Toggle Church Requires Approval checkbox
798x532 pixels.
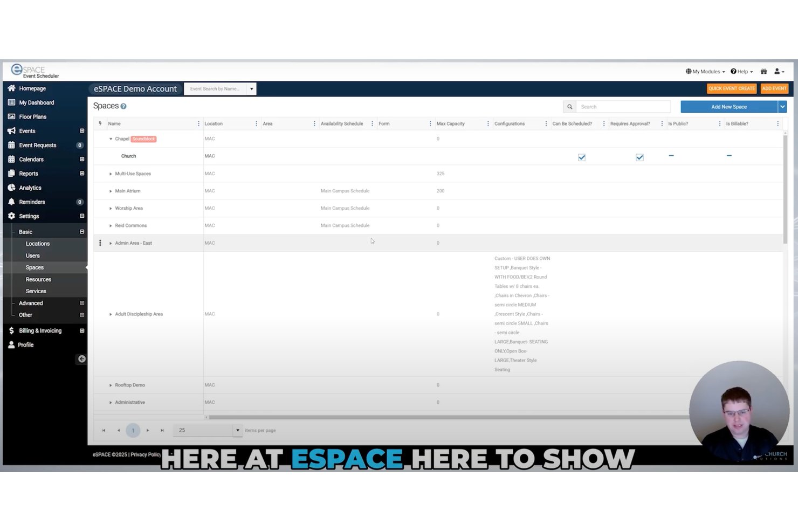pos(639,157)
